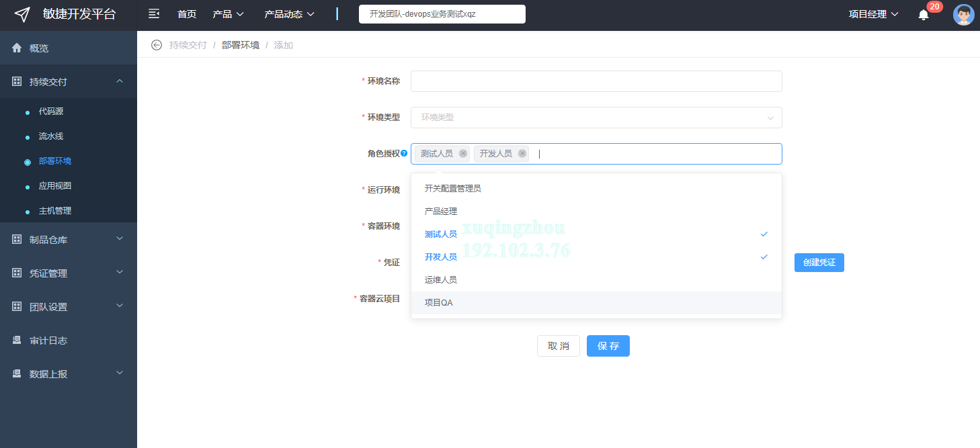Click the 角色授权 help question icon
Viewport: 980px width, 448px height.
pyautogui.click(x=404, y=154)
